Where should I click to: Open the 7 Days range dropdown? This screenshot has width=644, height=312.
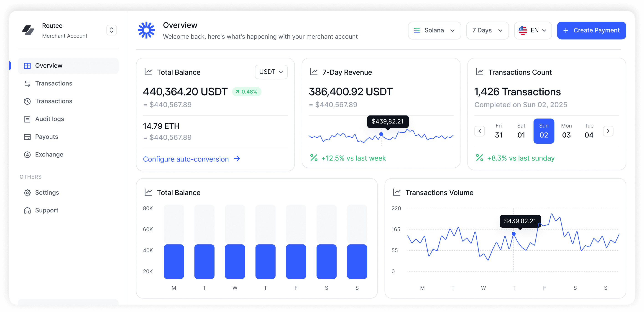click(x=487, y=30)
